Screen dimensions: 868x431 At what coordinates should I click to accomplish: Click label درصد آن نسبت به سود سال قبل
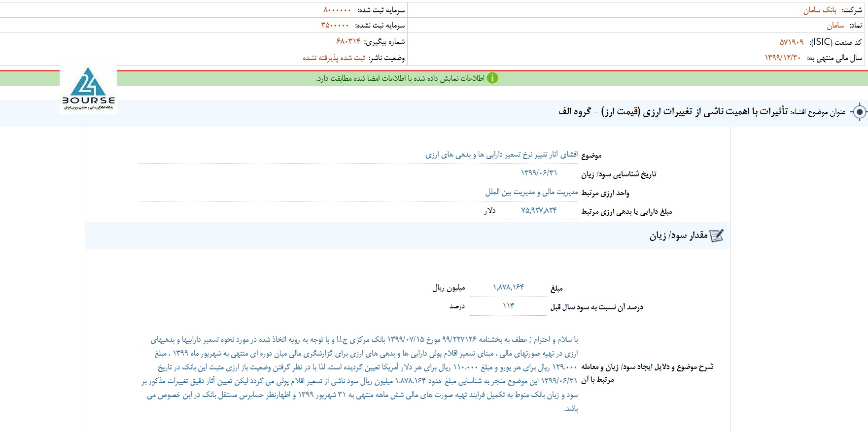tap(596, 307)
